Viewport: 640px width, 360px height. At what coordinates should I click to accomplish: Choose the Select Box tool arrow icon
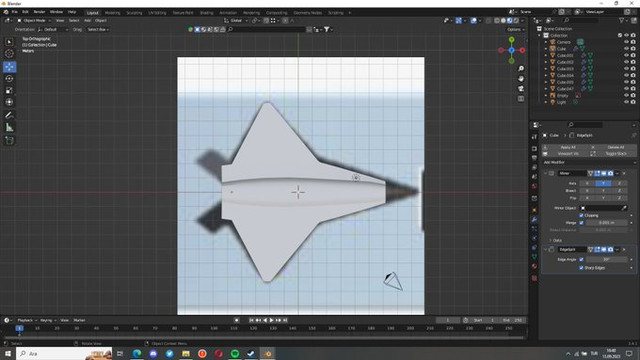click(9, 42)
